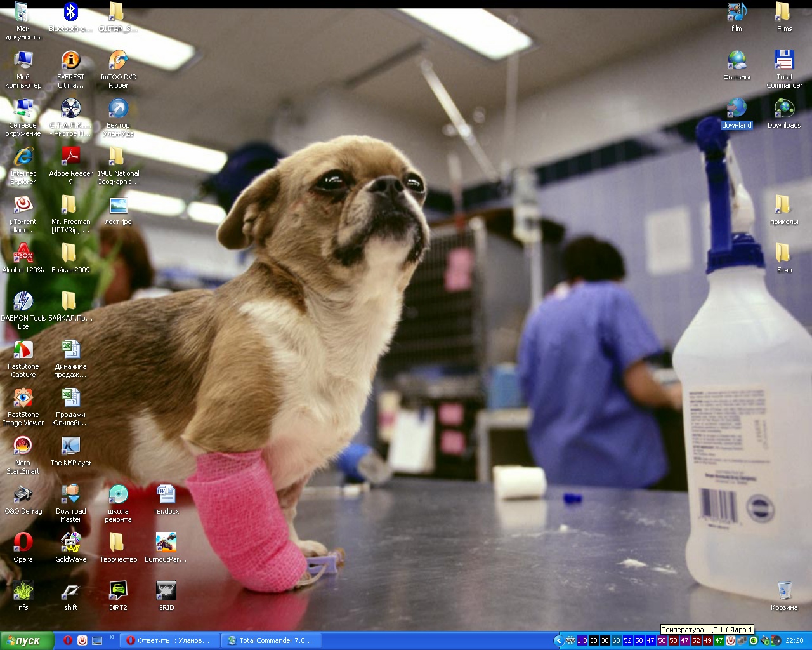Open the µTorrent tray icon
This screenshot has height=650, width=812.
(x=731, y=640)
